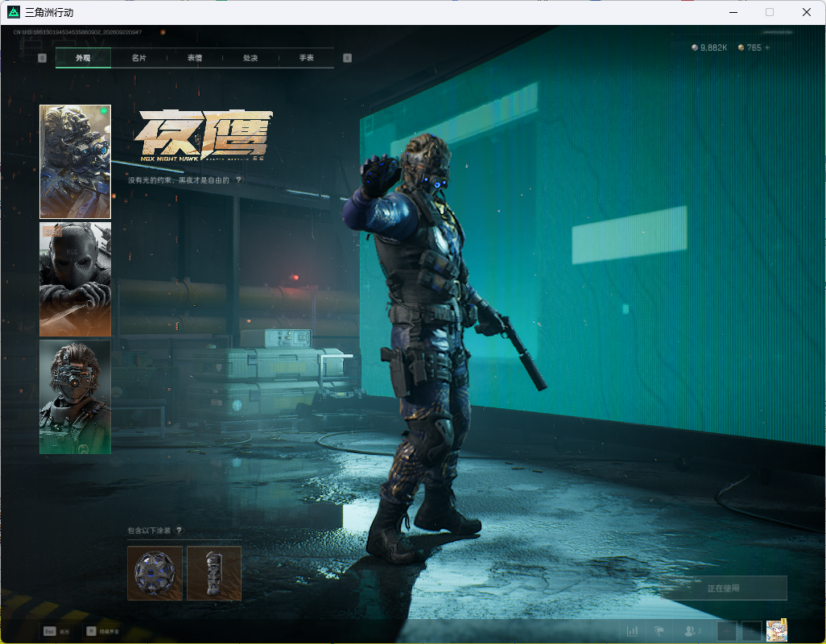Select the 夜鹰 night-vision skin thumbnail
The image size is (826, 644).
(x=76, y=162)
